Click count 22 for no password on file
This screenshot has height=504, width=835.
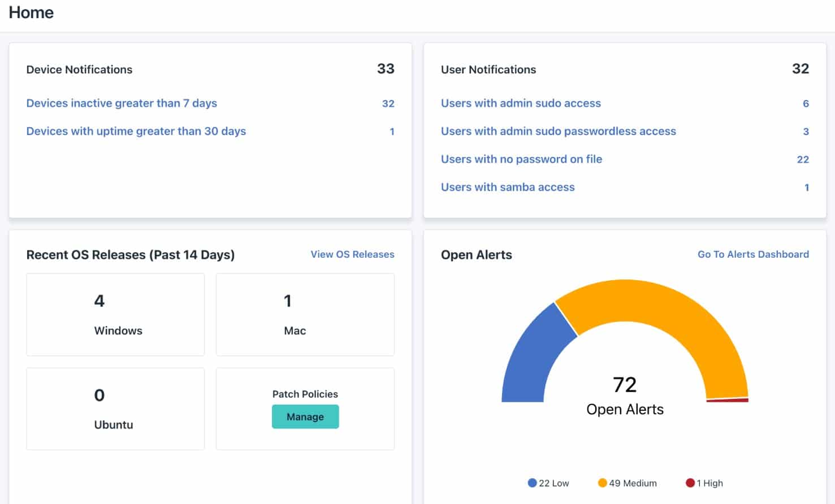pos(803,159)
